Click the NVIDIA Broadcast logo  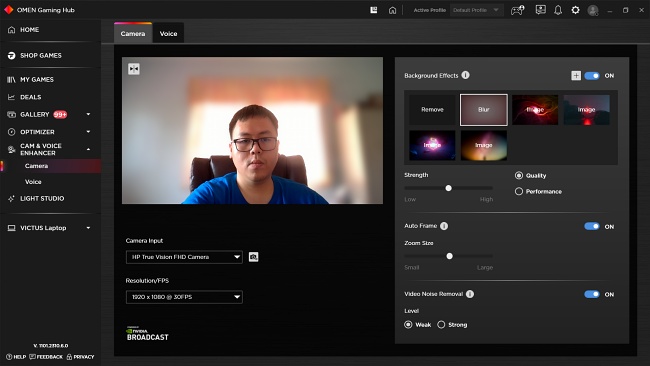point(148,334)
